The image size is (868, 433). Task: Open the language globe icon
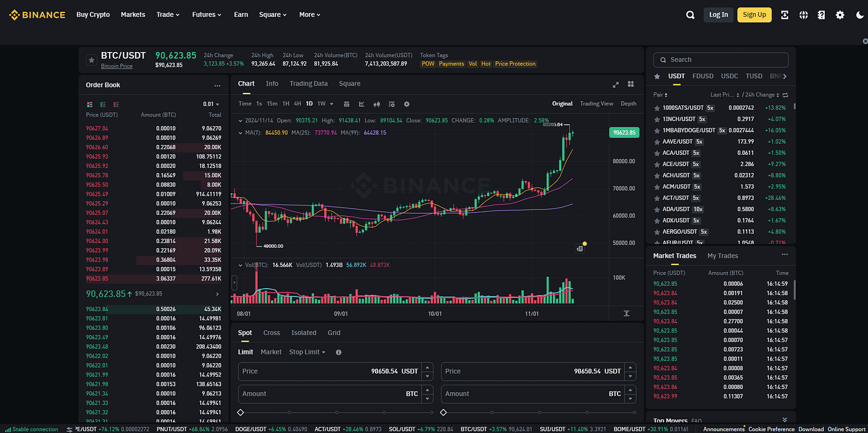(x=804, y=15)
